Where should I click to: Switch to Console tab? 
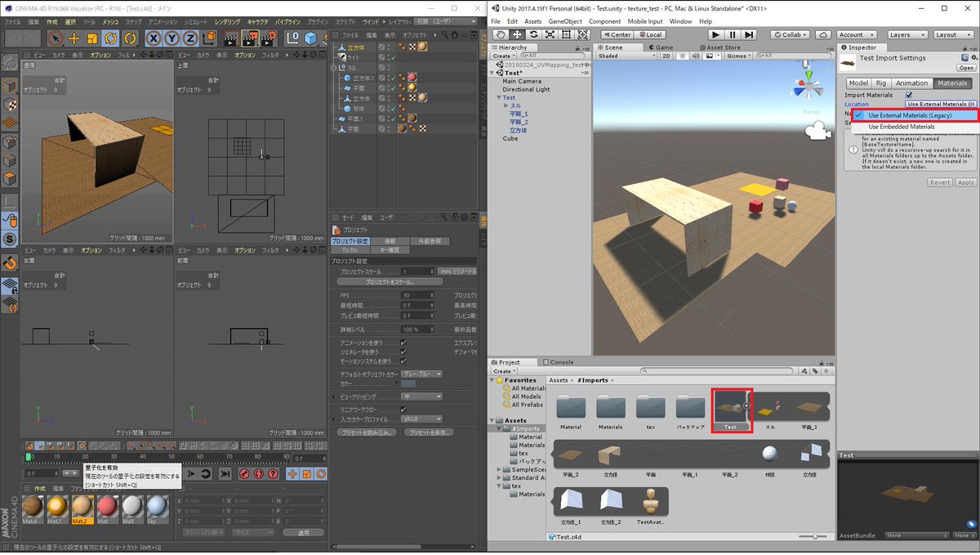point(558,362)
